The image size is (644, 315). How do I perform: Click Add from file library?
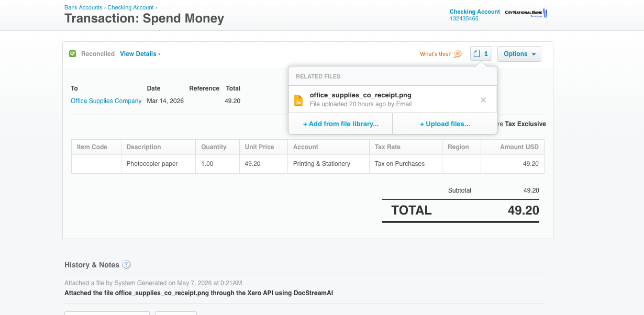coord(340,124)
